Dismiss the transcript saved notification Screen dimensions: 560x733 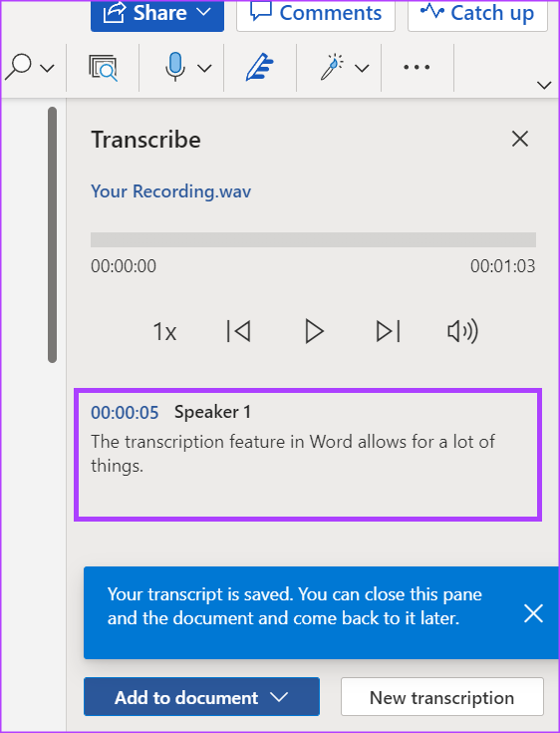coord(533,613)
